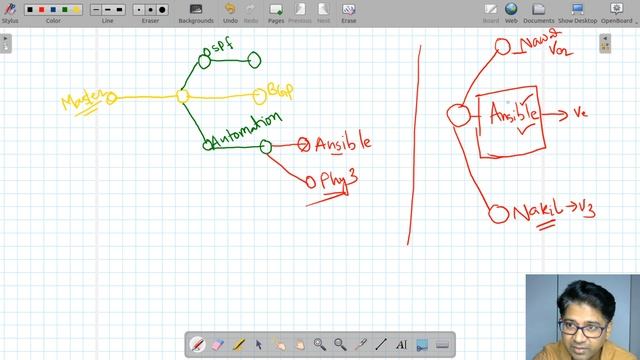Choose the thick line width
The height and width of the screenshot is (360, 640).
tap(119, 9)
